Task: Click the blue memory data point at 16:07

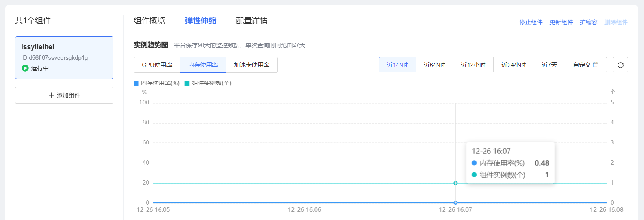Action: pos(455,203)
